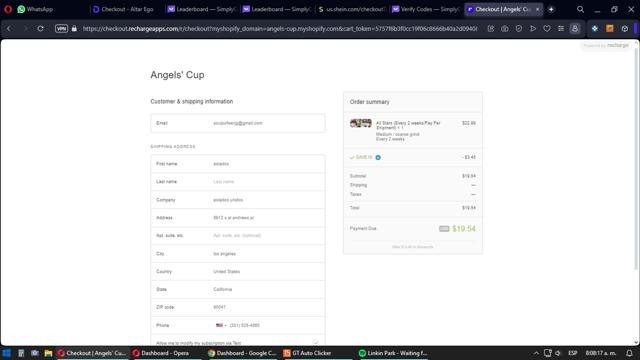Go back to the previous page
The height and width of the screenshot is (360, 640).
[9, 29]
